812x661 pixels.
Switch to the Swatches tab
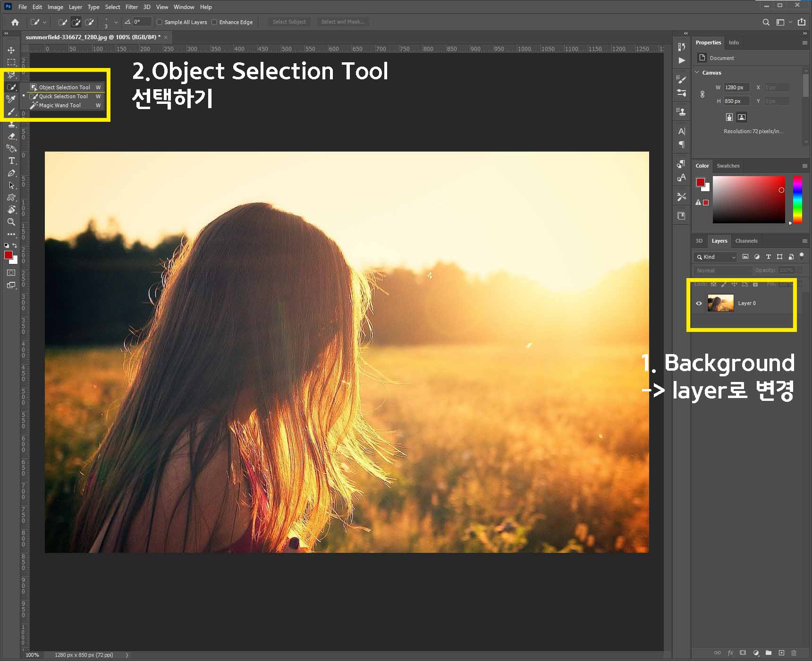pos(728,166)
